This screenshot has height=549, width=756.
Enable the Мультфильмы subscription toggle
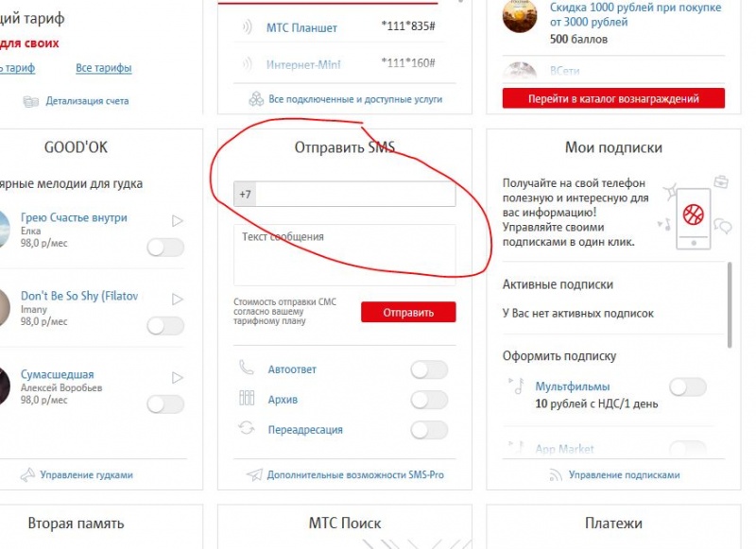688,386
